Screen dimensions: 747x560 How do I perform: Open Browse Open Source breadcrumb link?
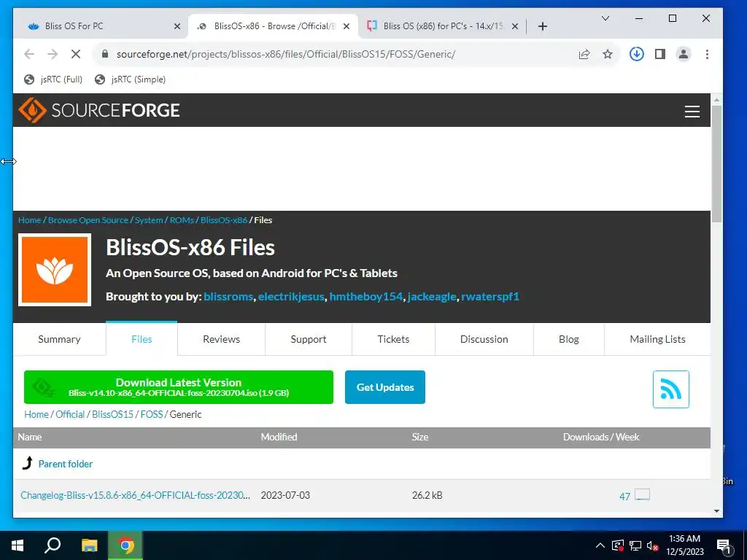88,220
